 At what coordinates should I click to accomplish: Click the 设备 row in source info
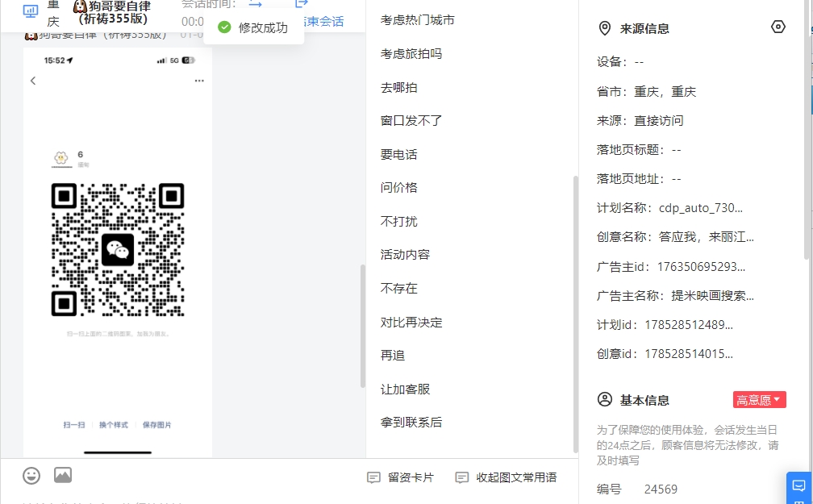(x=620, y=62)
